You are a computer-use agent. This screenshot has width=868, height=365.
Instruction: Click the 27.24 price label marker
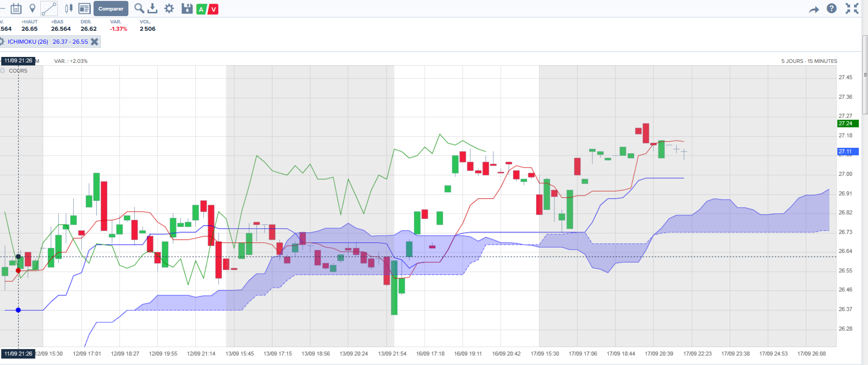848,123
